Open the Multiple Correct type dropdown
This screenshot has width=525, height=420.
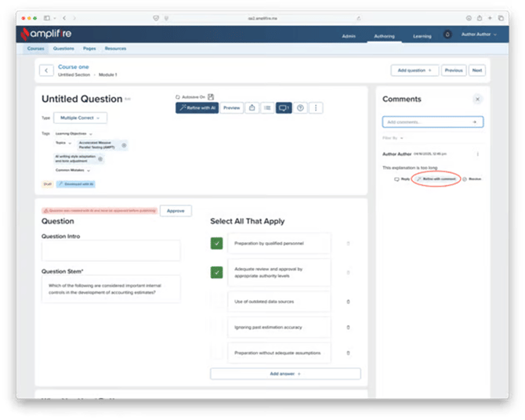point(80,118)
